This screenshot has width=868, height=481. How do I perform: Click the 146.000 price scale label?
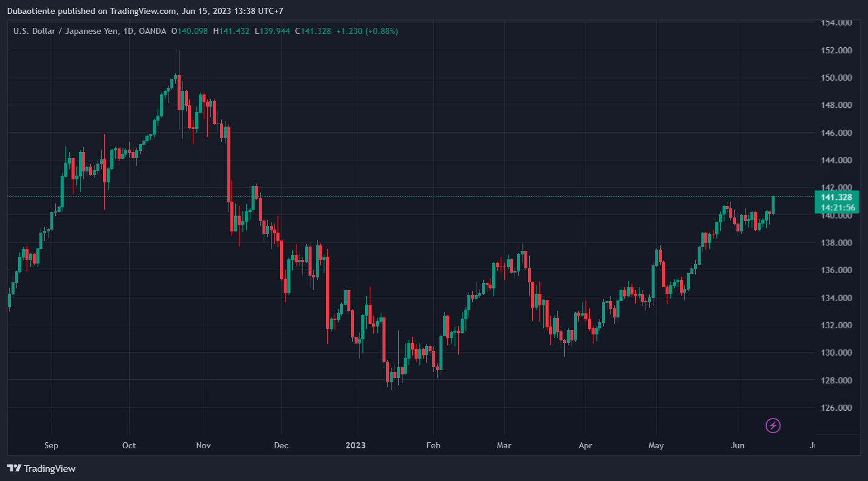(x=836, y=133)
